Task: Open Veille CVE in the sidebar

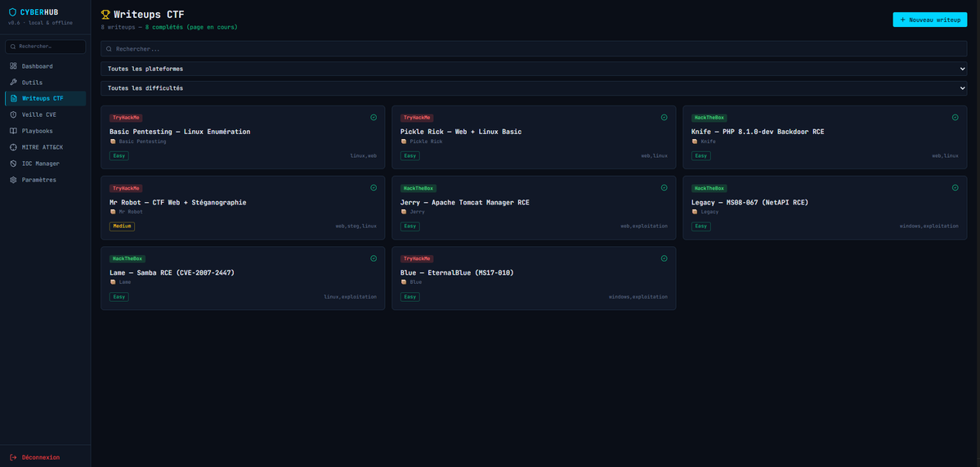Action: pos(45,115)
